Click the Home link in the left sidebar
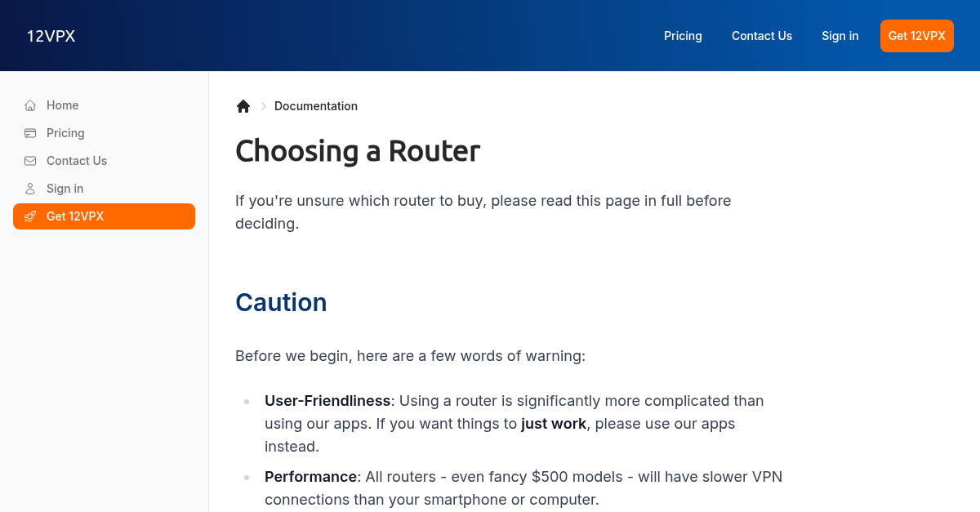This screenshot has height=512, width=980. click(63, 105)
